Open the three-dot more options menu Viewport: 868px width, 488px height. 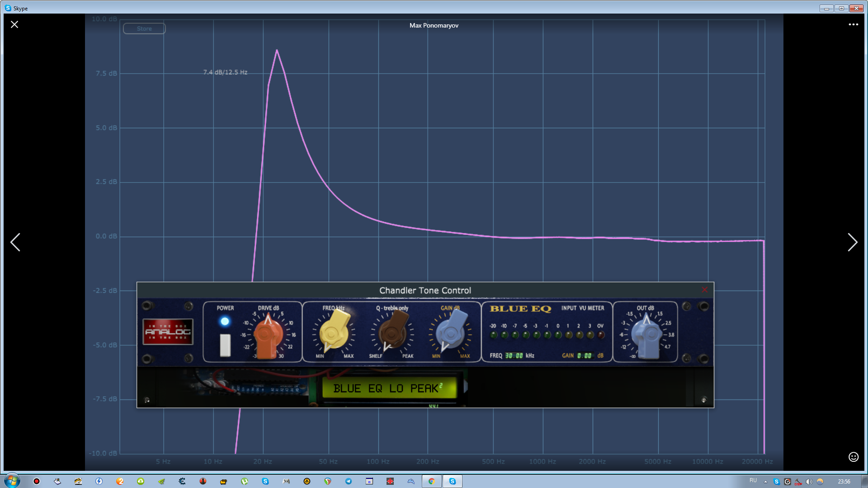853,24
